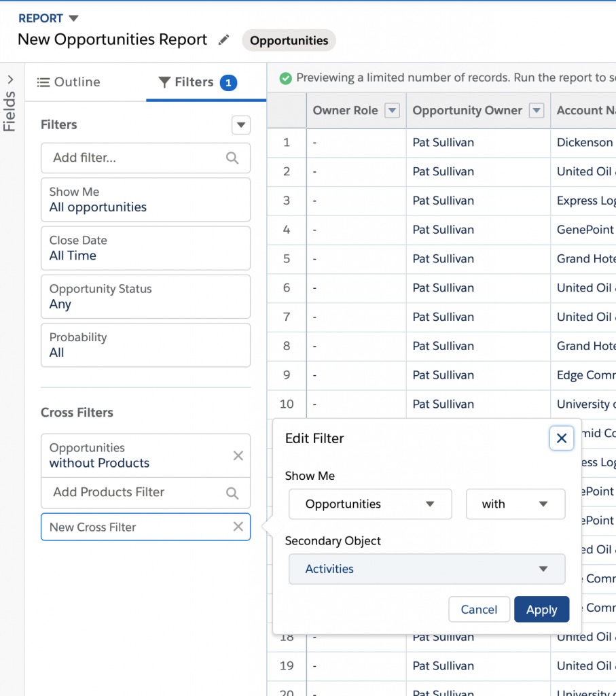The image size is (616, 696).
Task: Click the Opportunity Owner column header text
Action: [x=467, y=111]
